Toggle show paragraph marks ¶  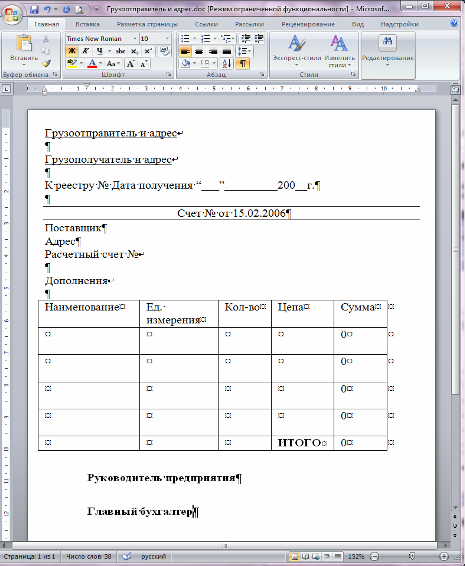243,64
